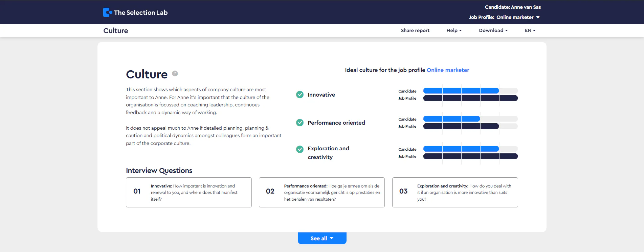The image size is (644, 252).
Task: Expand the Download menu
Action: (493, 30)
